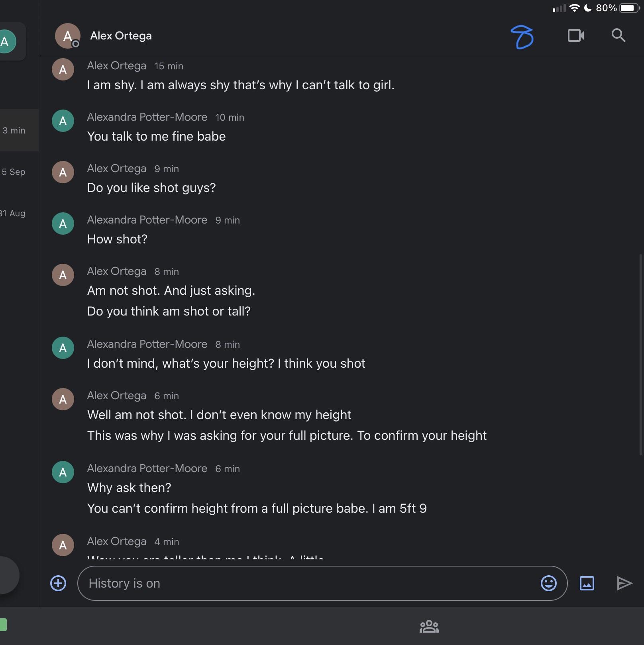Tap Alex Ortega's header avatar

pos(67,36)
